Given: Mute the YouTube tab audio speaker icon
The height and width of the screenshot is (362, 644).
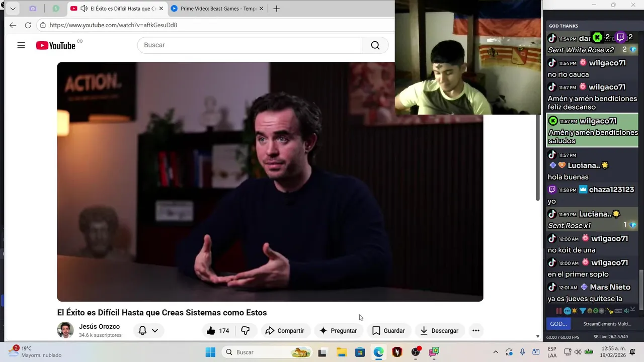Looking at the screenshot, I should [x=84, y=9].
